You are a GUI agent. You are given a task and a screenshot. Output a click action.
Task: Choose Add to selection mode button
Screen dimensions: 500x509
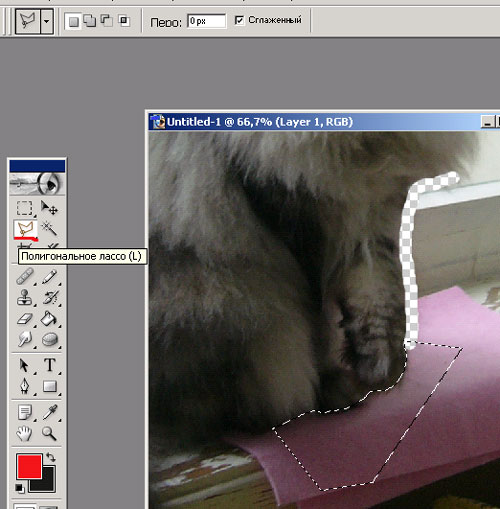(90, 21)
